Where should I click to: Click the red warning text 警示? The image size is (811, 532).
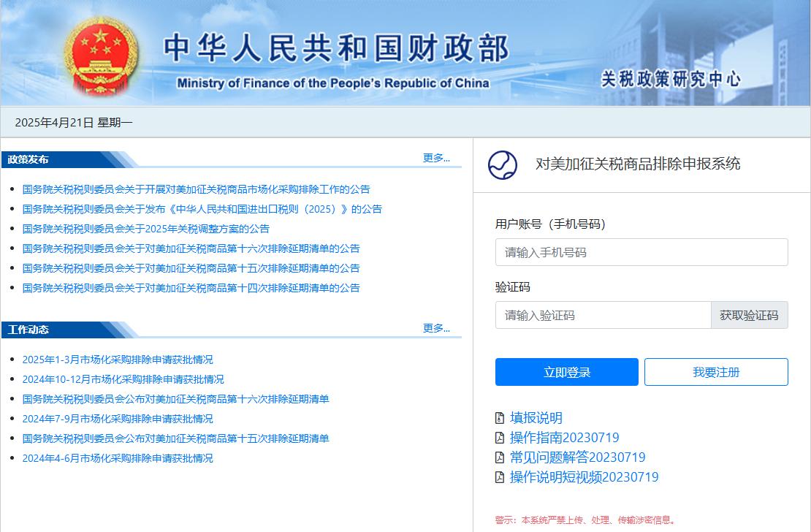pyautogui.click(x=585, y=520)
